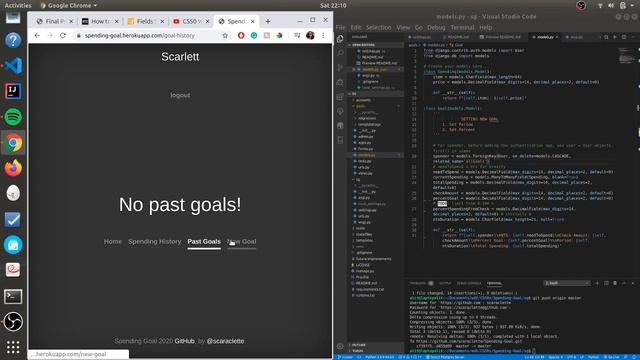Switch to the Preview README.md editor tab
Image resolution: width=640 pixels, height=360 pixels.
(502, 37)
